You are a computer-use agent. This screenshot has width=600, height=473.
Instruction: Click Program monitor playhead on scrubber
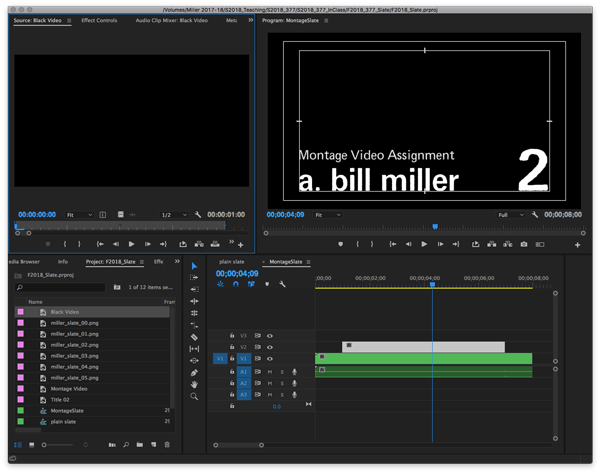(435, 227)
